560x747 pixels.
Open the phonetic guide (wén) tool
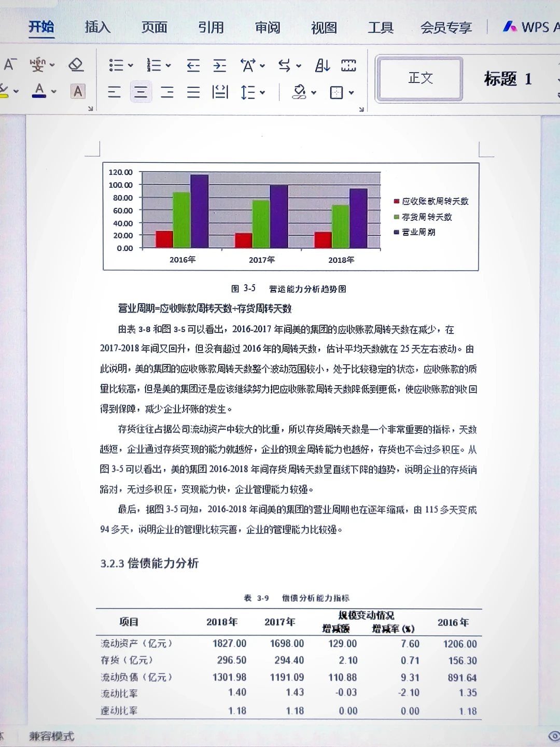click(37, 65)
